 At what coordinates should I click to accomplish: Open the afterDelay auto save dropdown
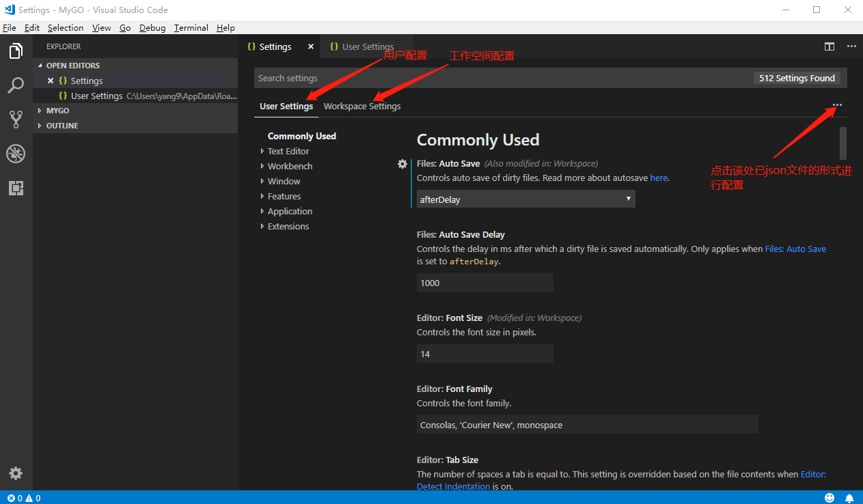click(x=525, y=198)
